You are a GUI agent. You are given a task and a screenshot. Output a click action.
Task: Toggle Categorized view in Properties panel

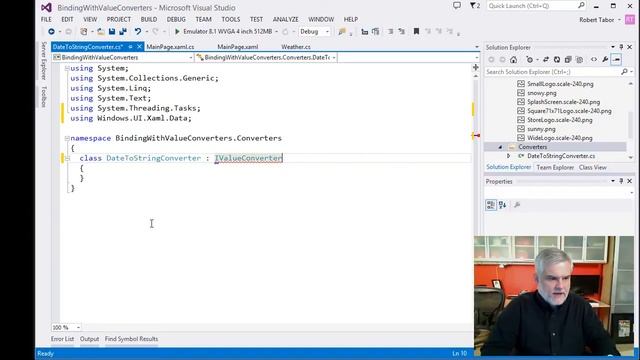click(491, 205)
